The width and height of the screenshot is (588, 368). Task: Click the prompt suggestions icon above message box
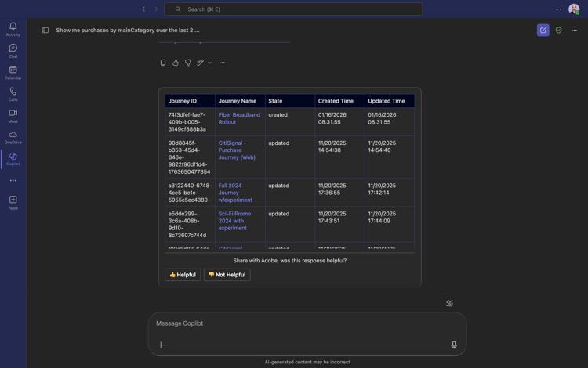point(449,303)
